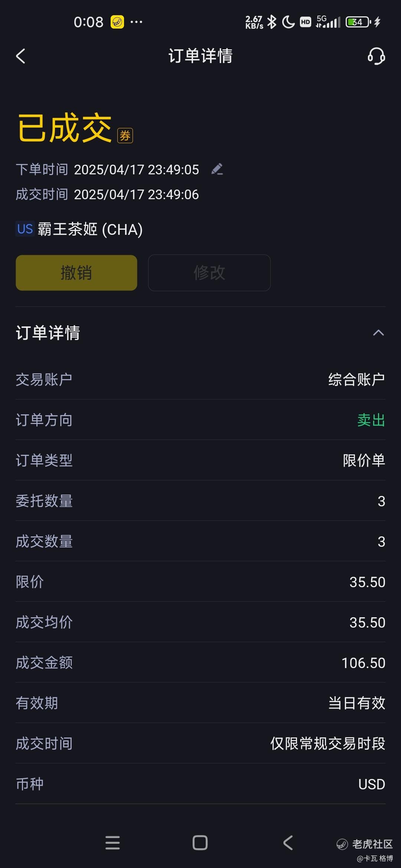Viewport: 401px width, 868px height.
Task: Open 霸王茶姬 (CHA) stock page
Action: pyautogui.click(x=90, y=229)
